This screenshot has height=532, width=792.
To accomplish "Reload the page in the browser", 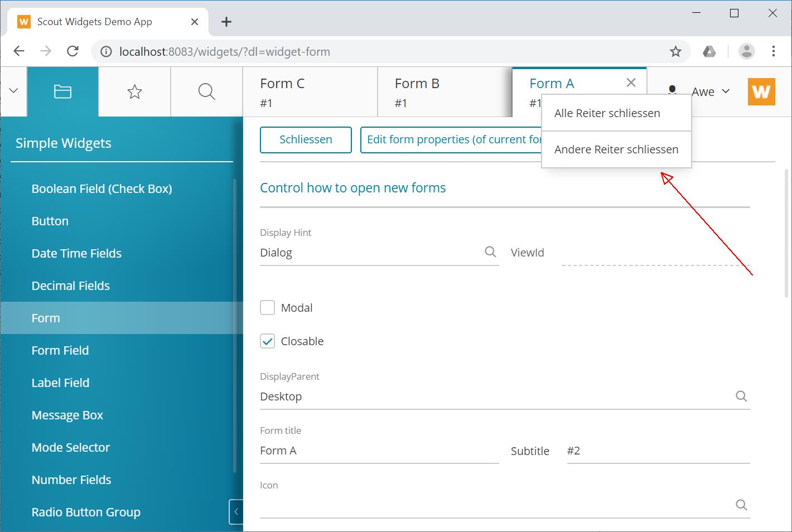I will tap(73, 51).
